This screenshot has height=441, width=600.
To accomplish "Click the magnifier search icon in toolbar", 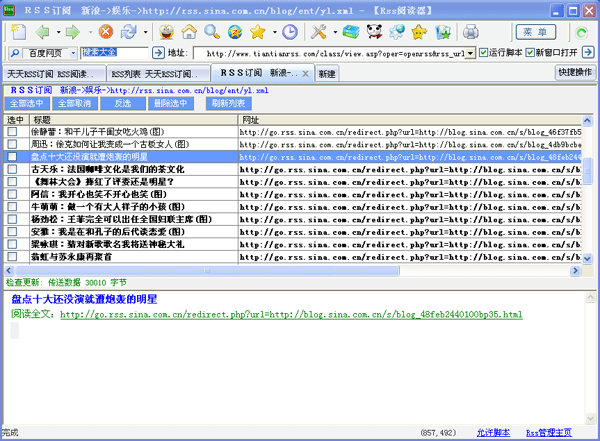I will 214,31.
